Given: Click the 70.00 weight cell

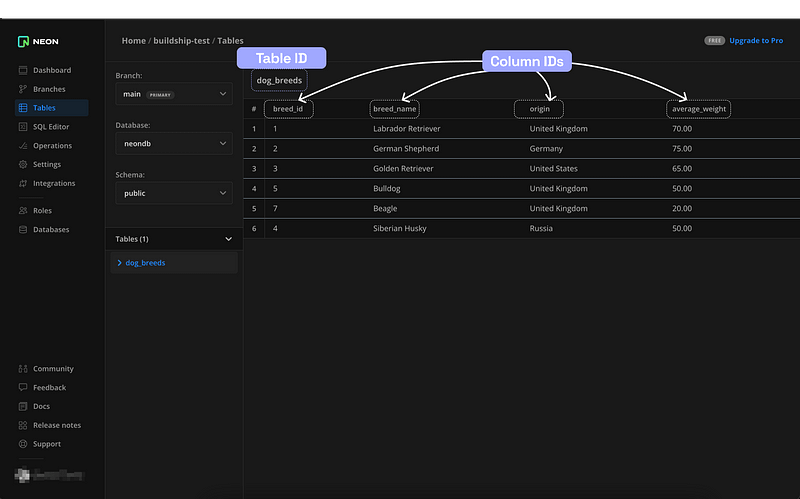Looking at the screenshot, I should 682,129.
